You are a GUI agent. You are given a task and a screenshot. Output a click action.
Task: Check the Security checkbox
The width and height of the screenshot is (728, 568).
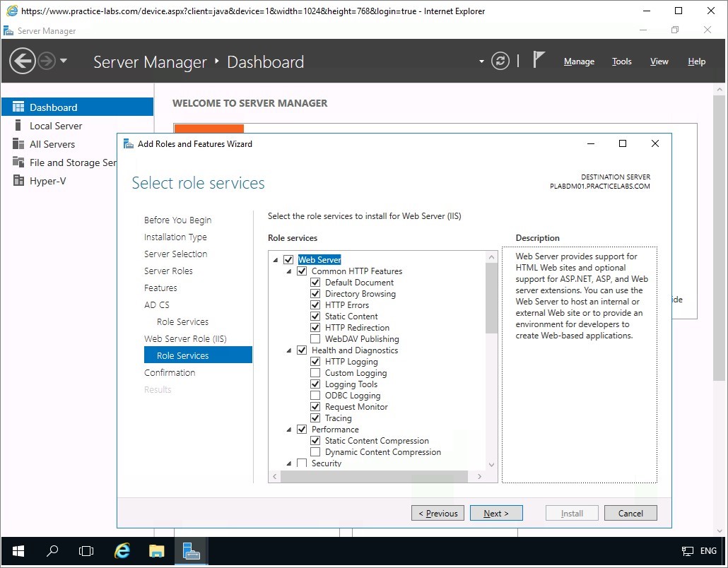[x=302, y=463]
